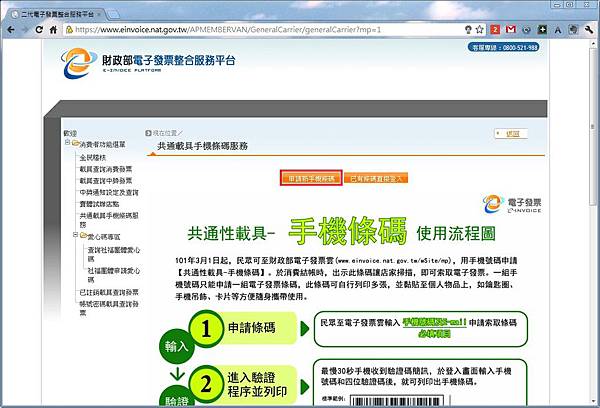Image resolution: width=600 pixels, height=408 pixels.
Task: Open 載具查詢中獎發票 in the sidebar
Action: pyautogui.click(x=106, y=180)
